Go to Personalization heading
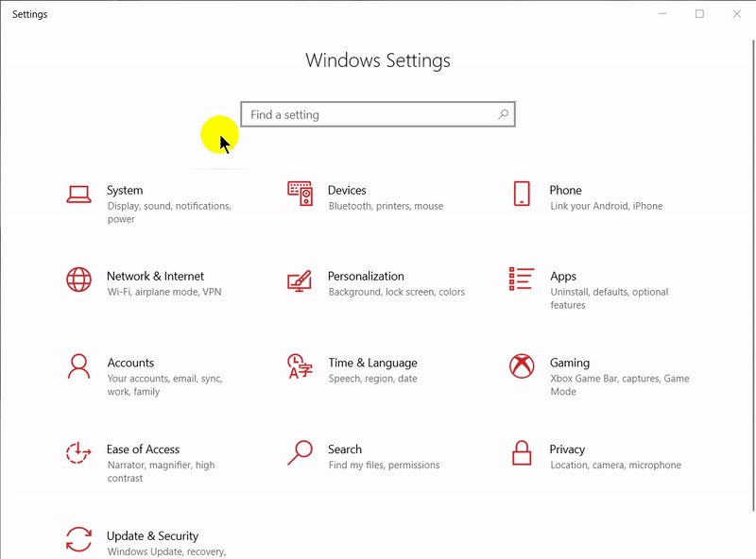Screen dimensions: 756x559 tap(366, 276)
